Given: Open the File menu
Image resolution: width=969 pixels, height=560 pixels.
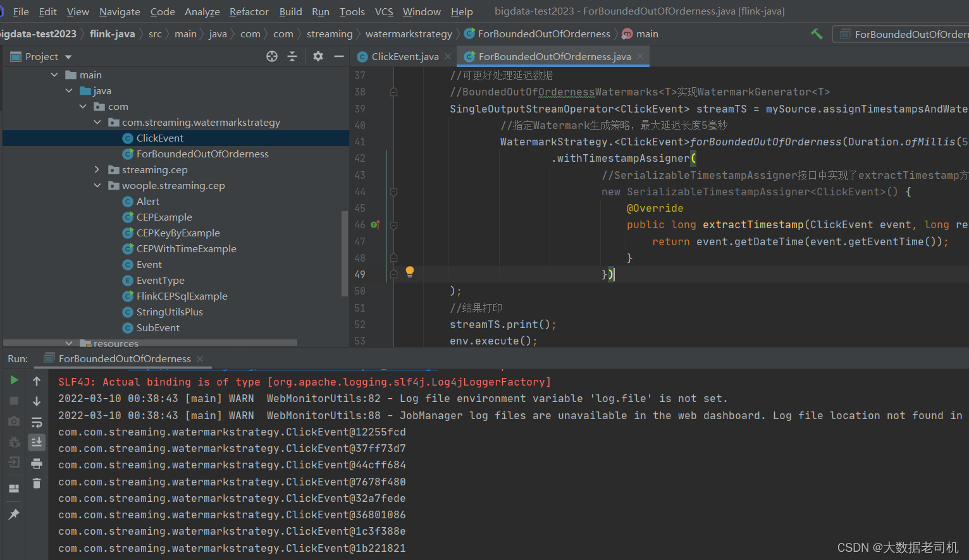Looking at the screenshot, I should click(21, 11).
